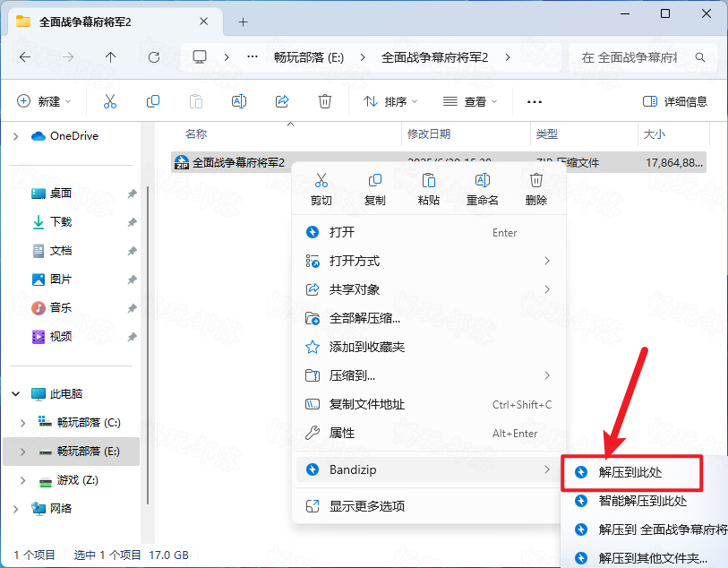Open the 共享对象 submenu
The width and height of the screenshot is (728, 568).
tap(429, 289)
